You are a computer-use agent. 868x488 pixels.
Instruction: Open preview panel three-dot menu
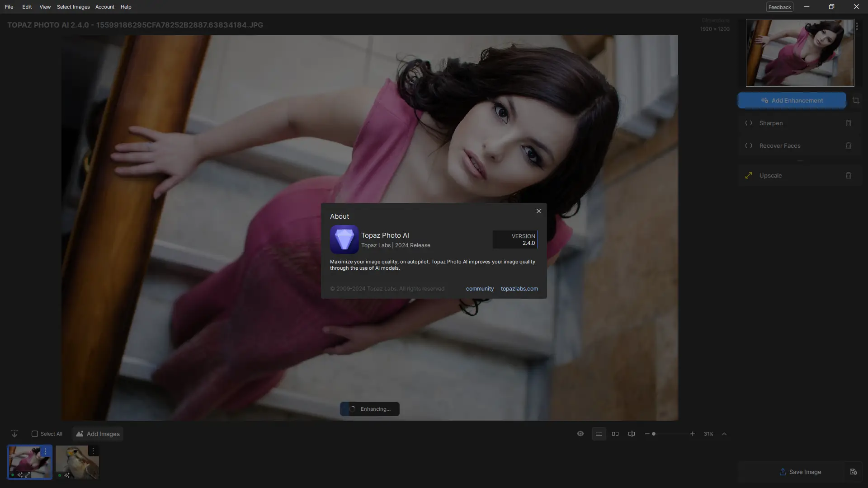[857, 27]
